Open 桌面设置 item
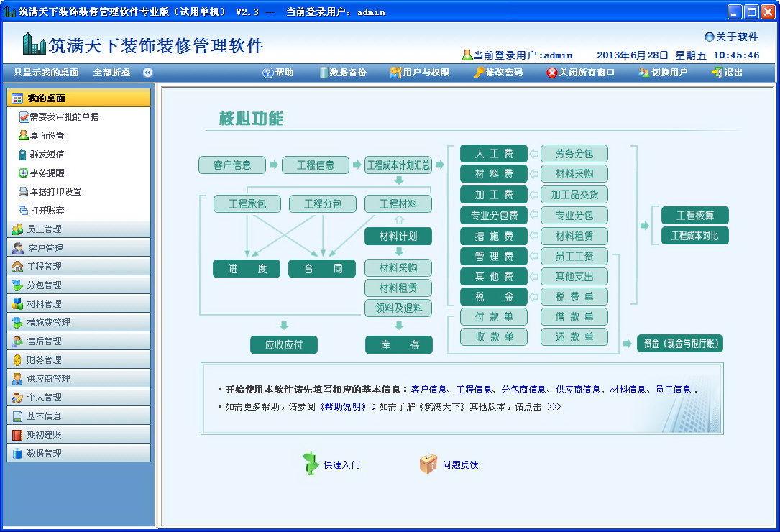780x532 pixels. (41, 135)
